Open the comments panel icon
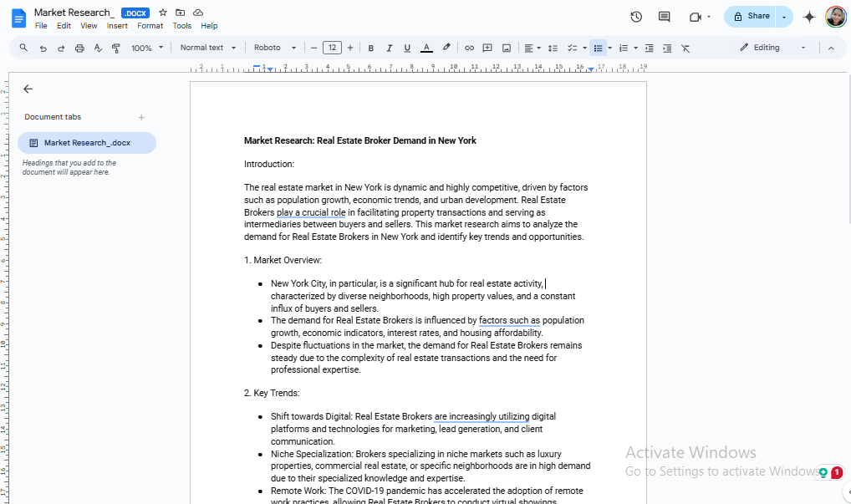This screenshot has height=504, width=851. [665, 17]
